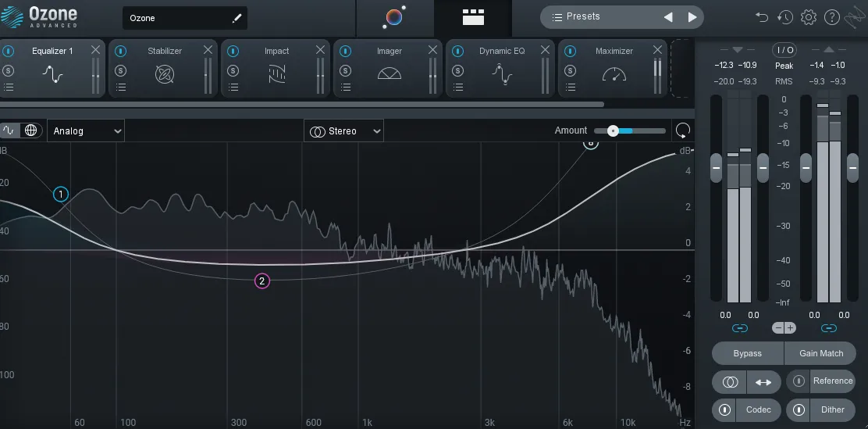Viewport: 868px width, 429px height.
Task: Open the Analog EQ mode dropdown
Action: point(86,130)
